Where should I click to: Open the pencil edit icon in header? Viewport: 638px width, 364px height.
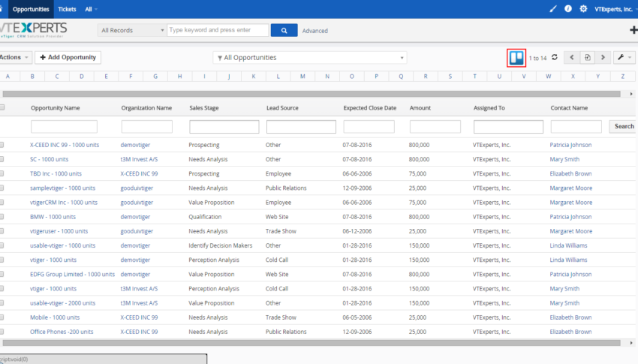(553, 9)
